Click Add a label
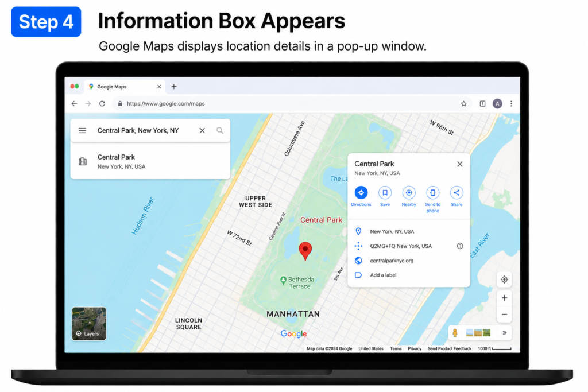The image size is (588, 392). coord(383,275)
